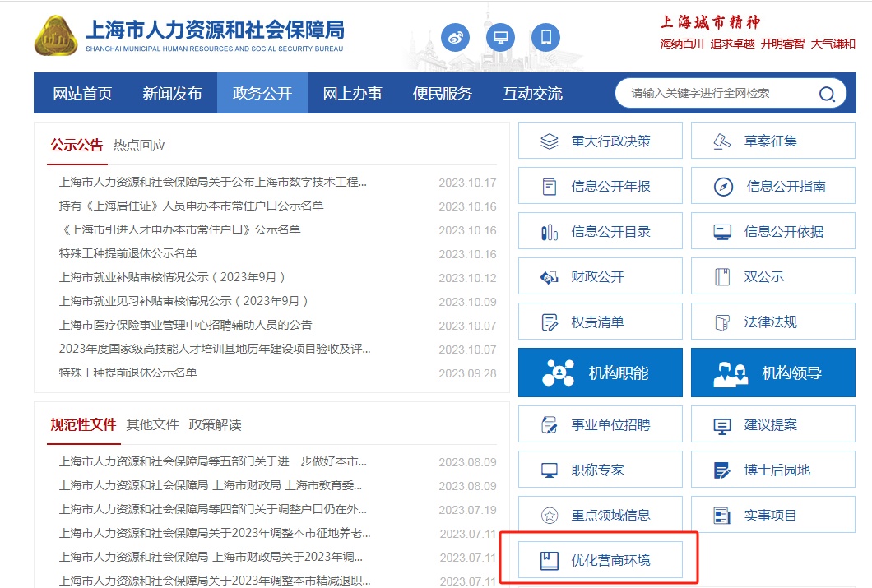Click the 重点领域信息 star icon

(550, 516)
